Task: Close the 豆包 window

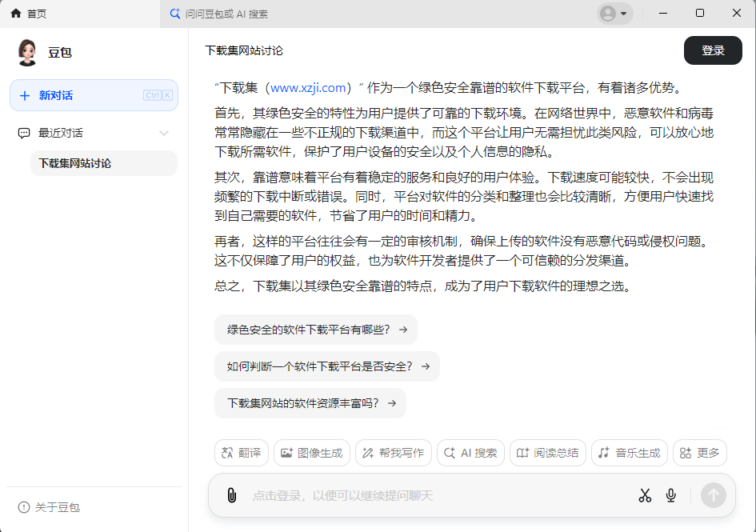Action: [x=737, y=14]
